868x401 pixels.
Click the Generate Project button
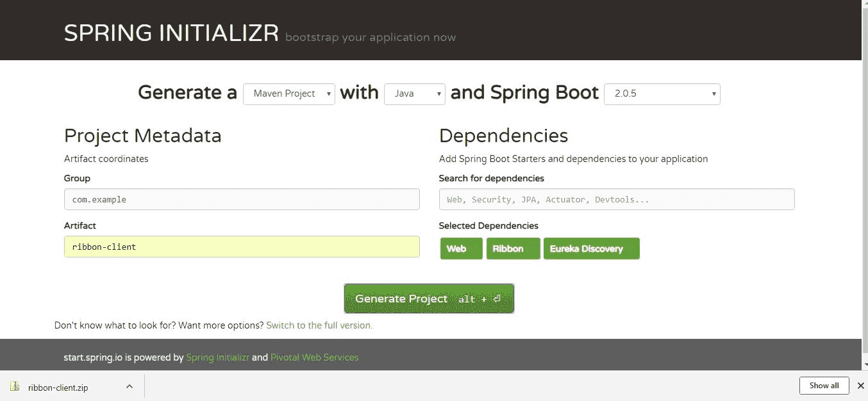pos(429,299)
